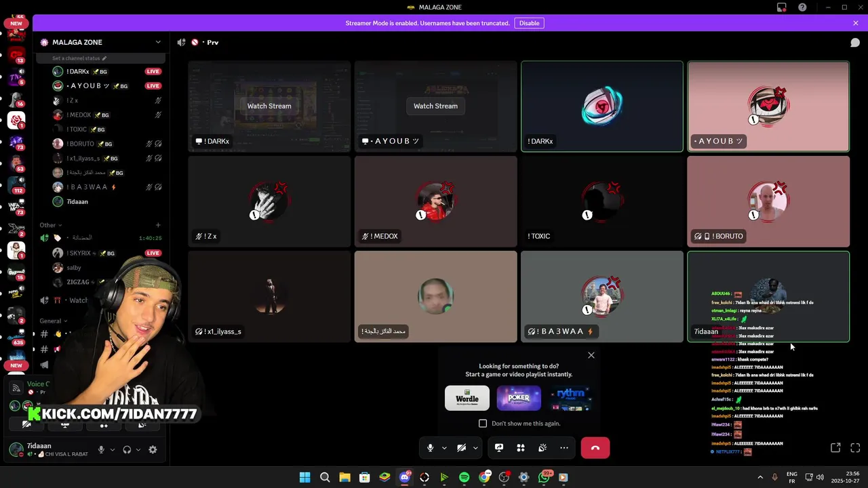Screen dimensions: 868x488
Task: Select ! TOXIC in the voice member list
Action: coord(107,129)
